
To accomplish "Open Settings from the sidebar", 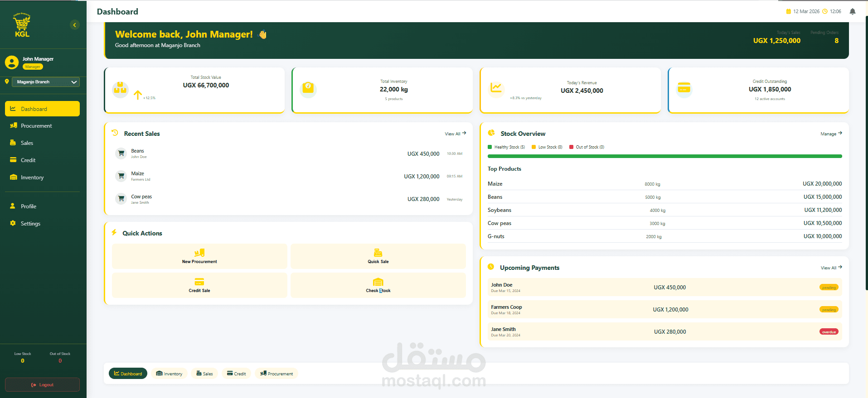I will click(42, 224).
